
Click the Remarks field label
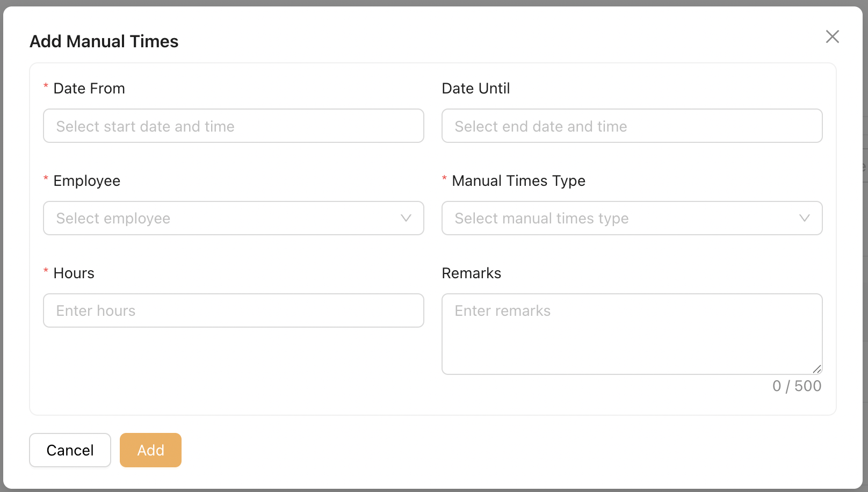(471, 273)
